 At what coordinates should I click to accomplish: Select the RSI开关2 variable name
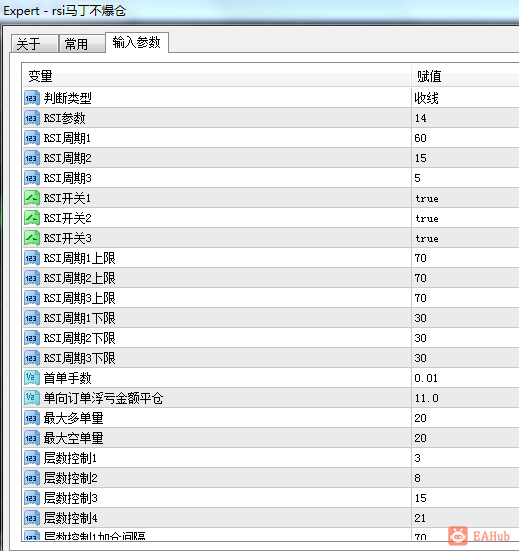tap(67, 218)
